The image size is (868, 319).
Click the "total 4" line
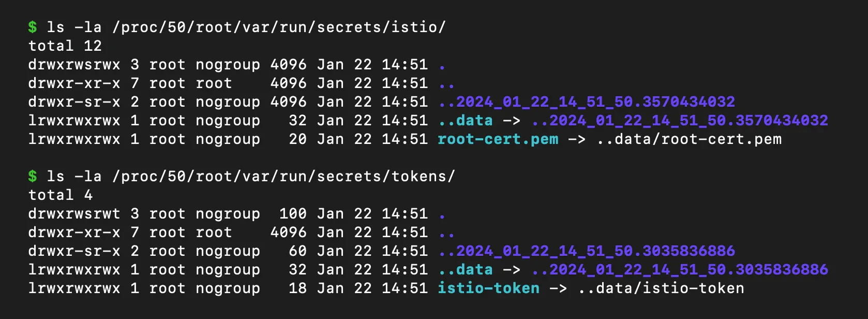click(61, 195)
